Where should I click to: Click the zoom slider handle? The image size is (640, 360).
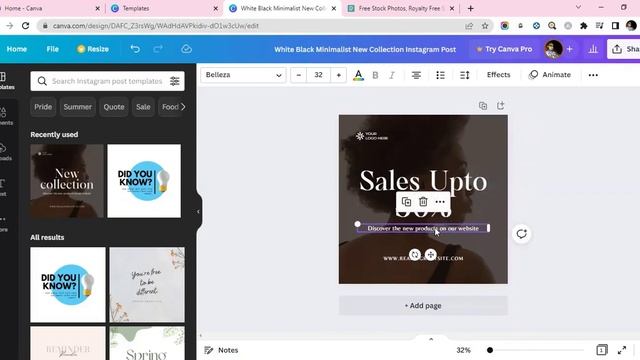[x=490, y=350]
